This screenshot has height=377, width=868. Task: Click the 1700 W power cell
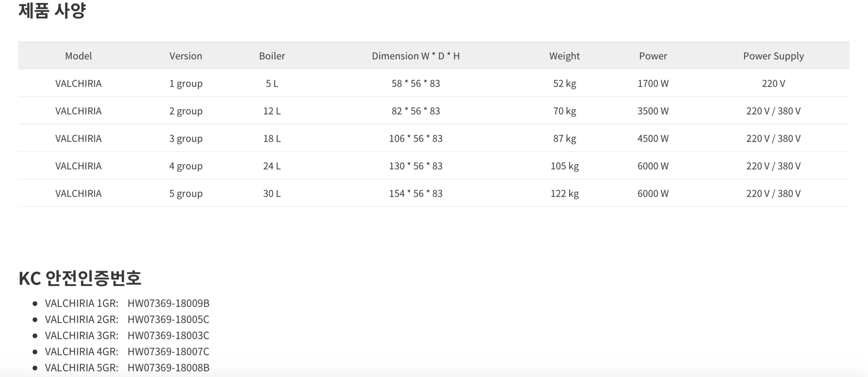tap(653, 84)
